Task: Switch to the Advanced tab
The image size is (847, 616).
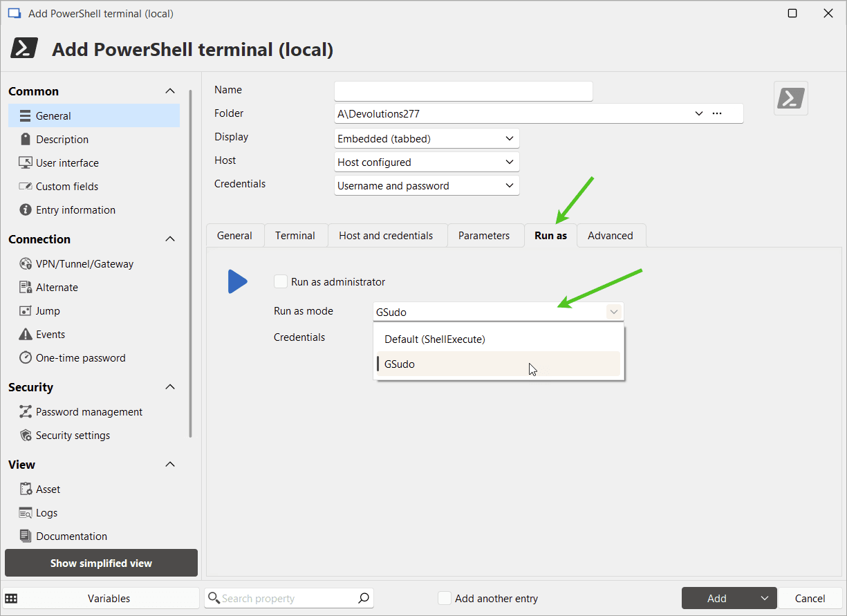Action: coord(610,236)
